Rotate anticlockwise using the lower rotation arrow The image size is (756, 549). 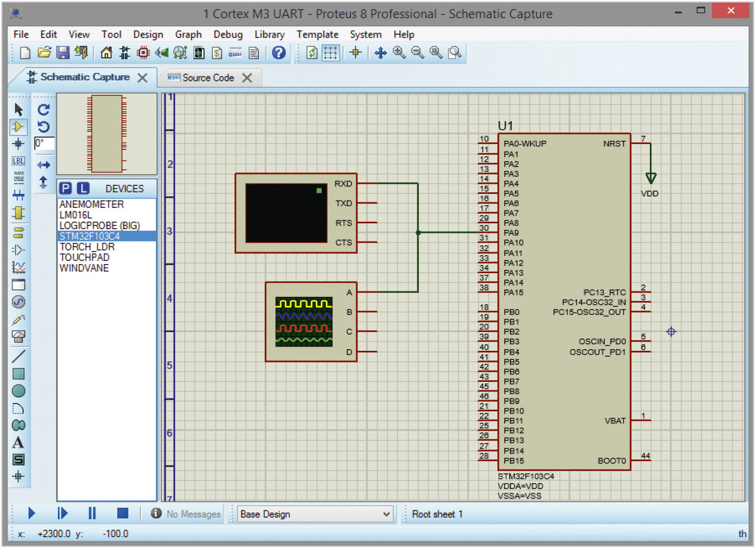[x=43, y=126]
